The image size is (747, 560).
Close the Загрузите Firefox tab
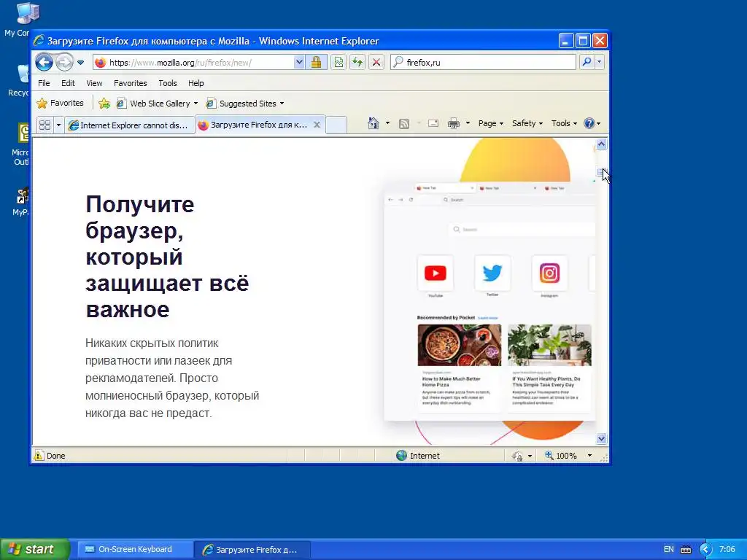pos(317,125)
